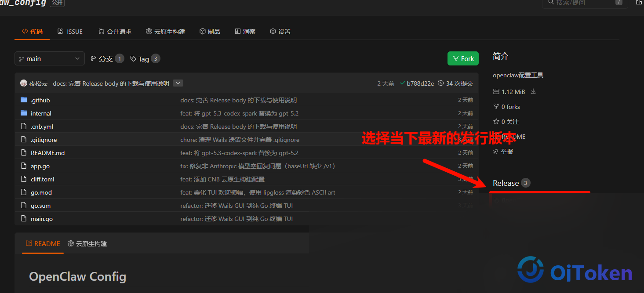Click the green commit status check mark
The height and width of the screenshot is (293, 644).
point(402,83)
